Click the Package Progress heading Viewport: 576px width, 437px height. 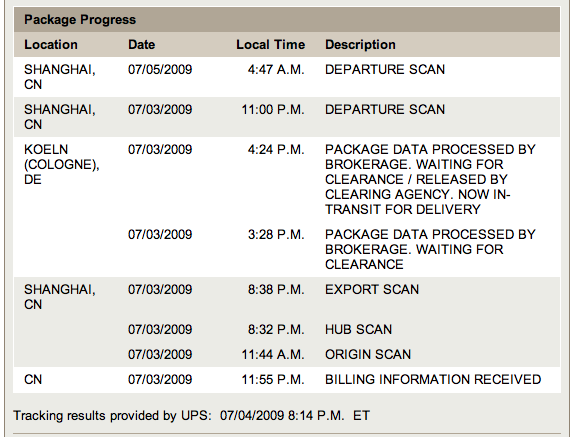tap(80, 19)
